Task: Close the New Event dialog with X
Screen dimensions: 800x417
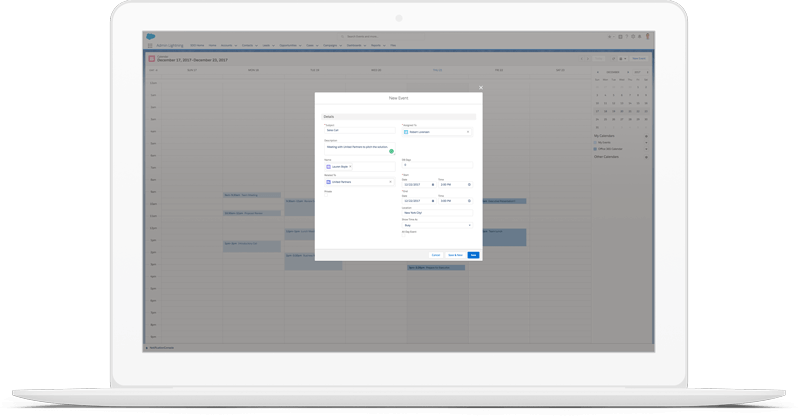Action: tap(480, 88)
